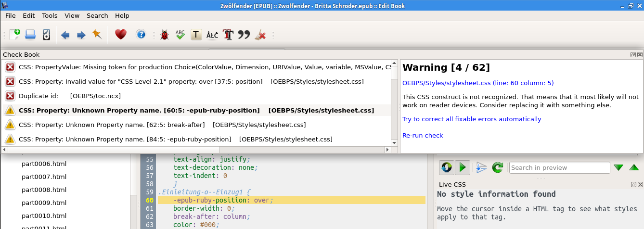
Task: Click the blue left arrow toolbar icon
Action: coord(65,35)
